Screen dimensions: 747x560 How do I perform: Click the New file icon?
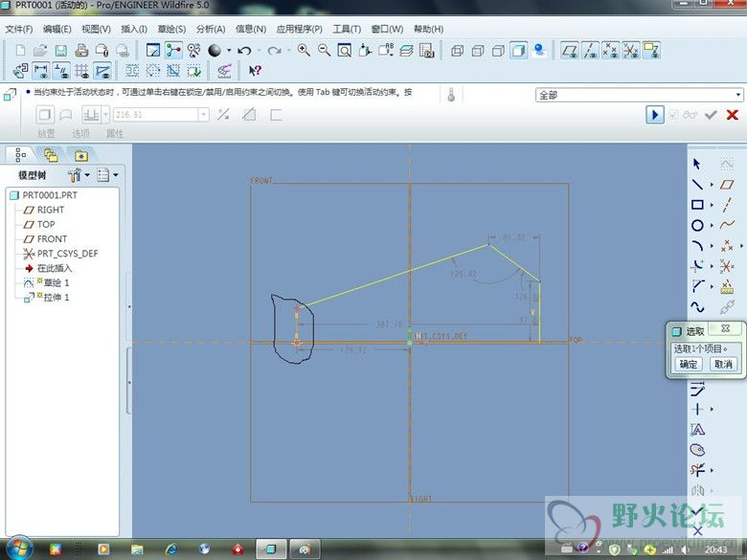pyautogui.click(x=20, y=51)
